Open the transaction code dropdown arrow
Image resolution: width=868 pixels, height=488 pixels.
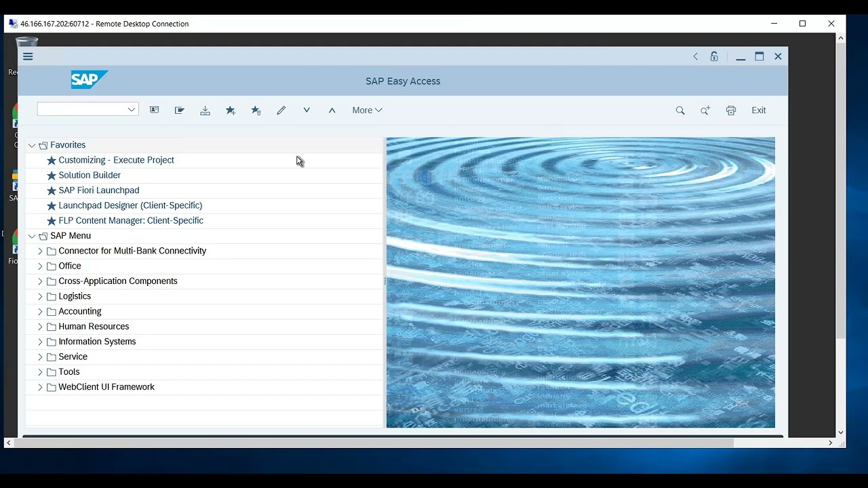[x=132, y=109]
